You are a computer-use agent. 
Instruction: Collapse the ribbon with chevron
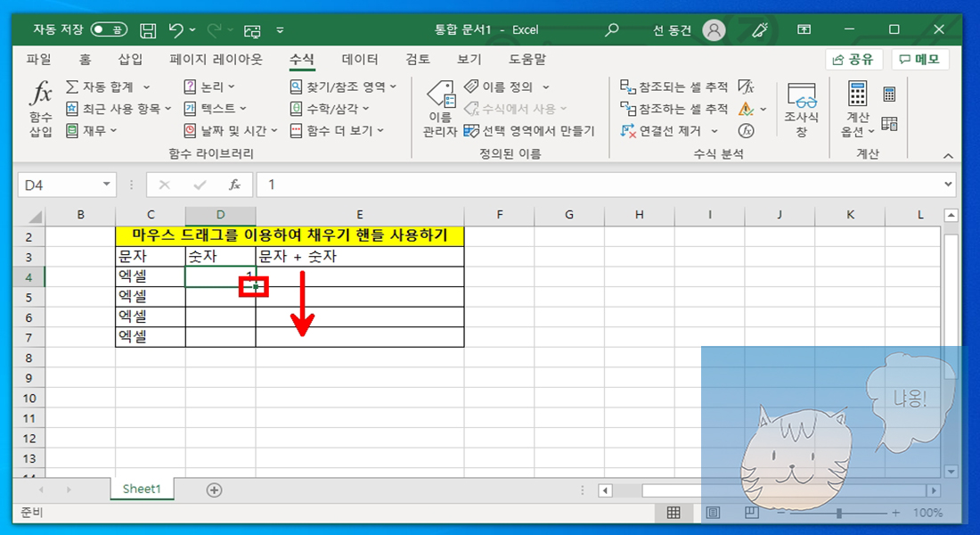click(948, 156)
